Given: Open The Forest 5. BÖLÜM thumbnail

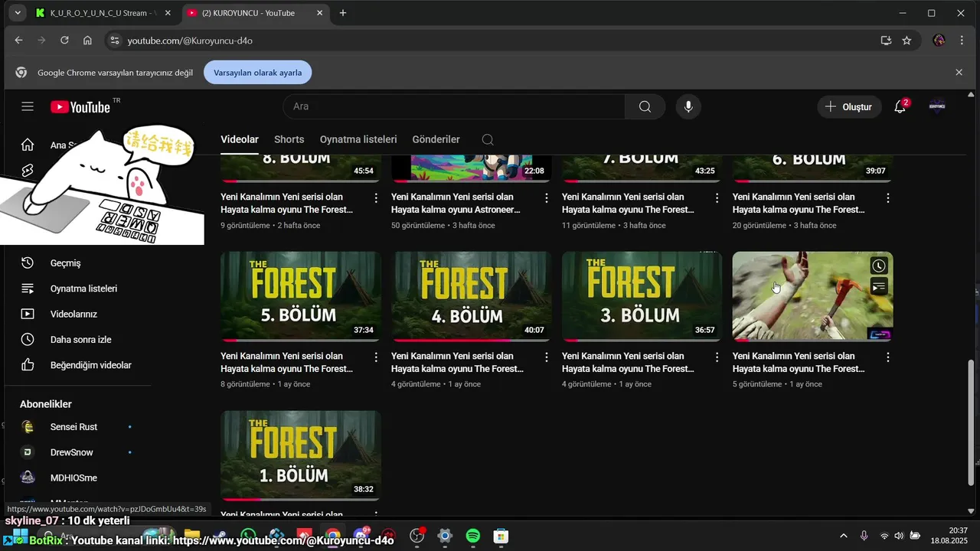Looking at the screenshot, I should tap(301, 296).
